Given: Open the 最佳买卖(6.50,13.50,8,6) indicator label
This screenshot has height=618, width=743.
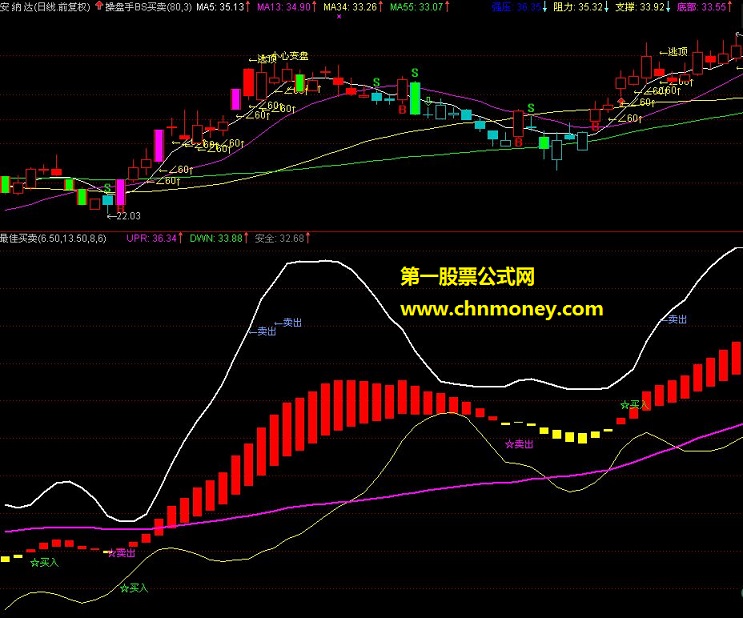Looking at the screenshot, I should 53,238.
